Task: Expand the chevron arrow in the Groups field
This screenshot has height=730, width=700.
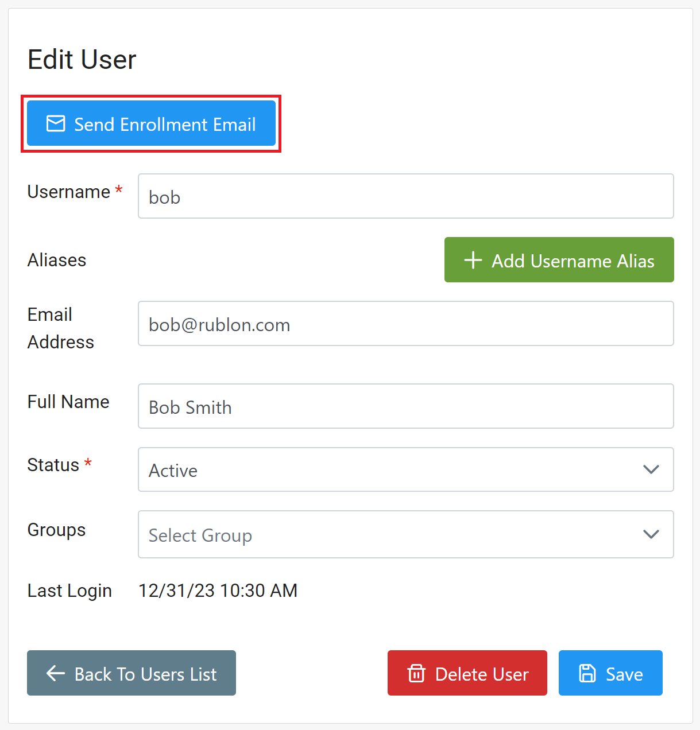Action: coord(651,534)
